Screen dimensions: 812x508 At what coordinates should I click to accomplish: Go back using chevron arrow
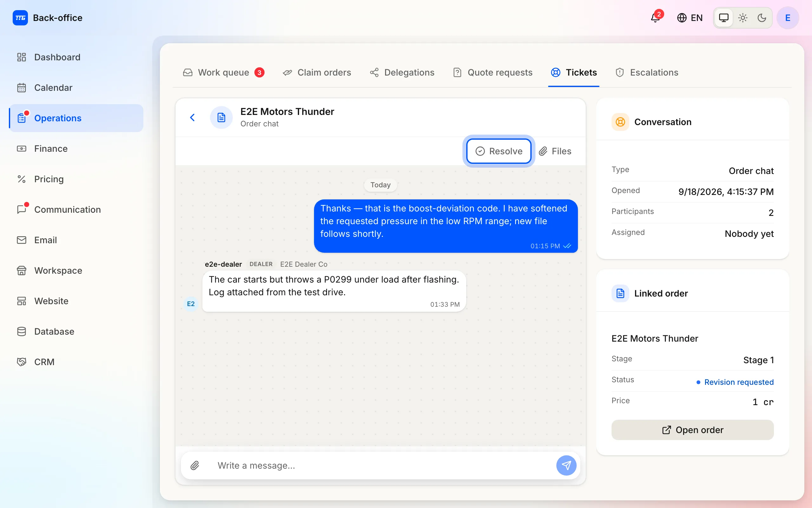coord(192,117)
